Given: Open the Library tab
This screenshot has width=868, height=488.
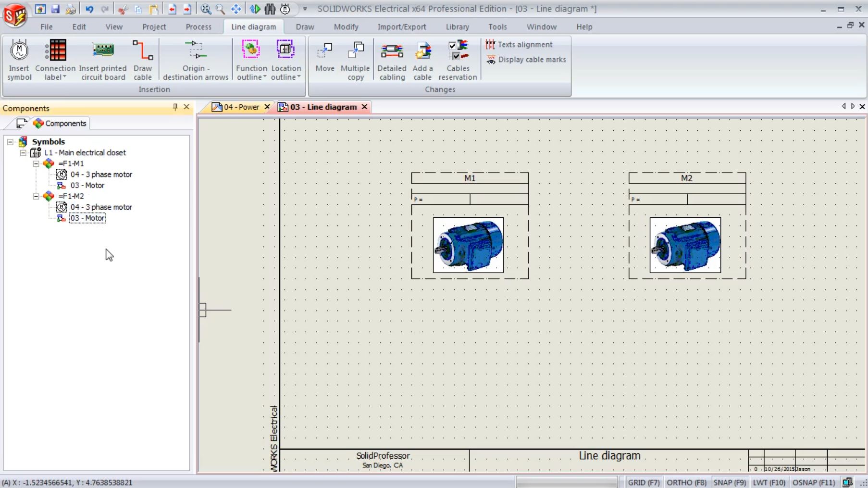Looking at the screenshot, I should point(458,27).
